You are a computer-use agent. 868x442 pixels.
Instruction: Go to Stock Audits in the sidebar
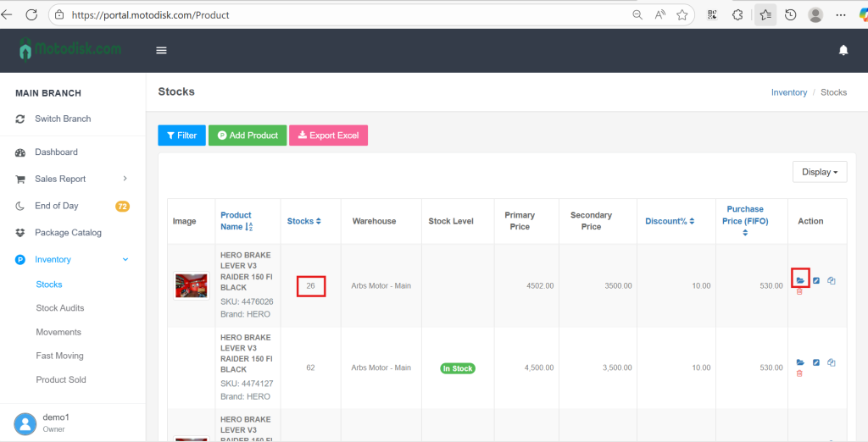coord(60,308)
